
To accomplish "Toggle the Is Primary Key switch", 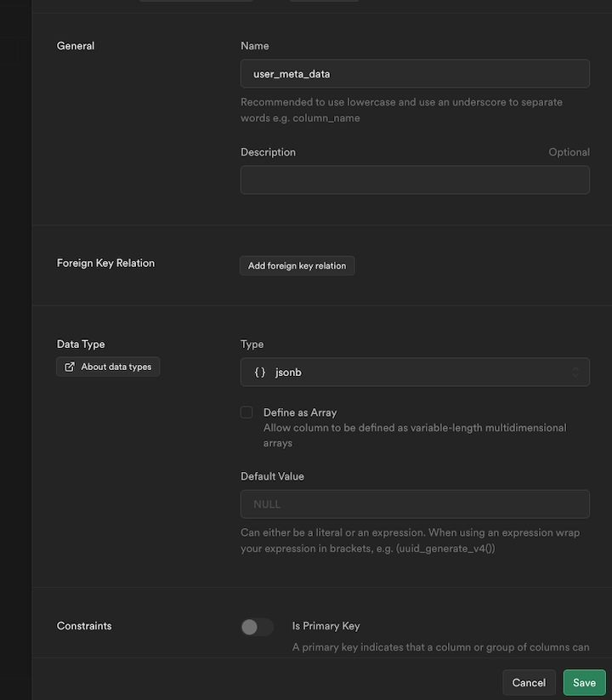I will point(257,626).
